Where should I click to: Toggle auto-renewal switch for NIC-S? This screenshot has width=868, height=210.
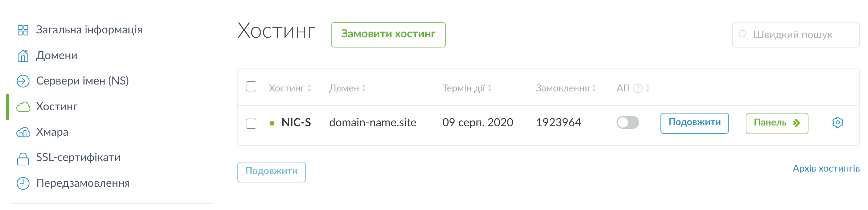627,123
